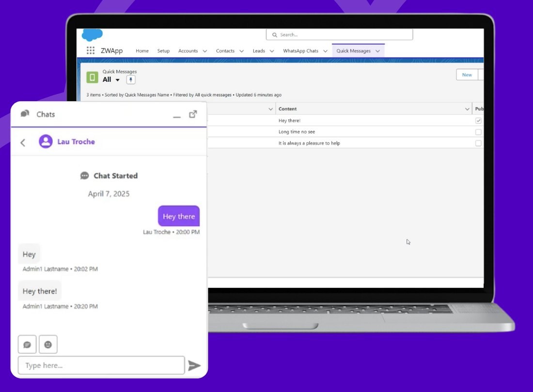Select the Quick Messages tab
The width and height of the screenshot is (533, 392).
354,51
